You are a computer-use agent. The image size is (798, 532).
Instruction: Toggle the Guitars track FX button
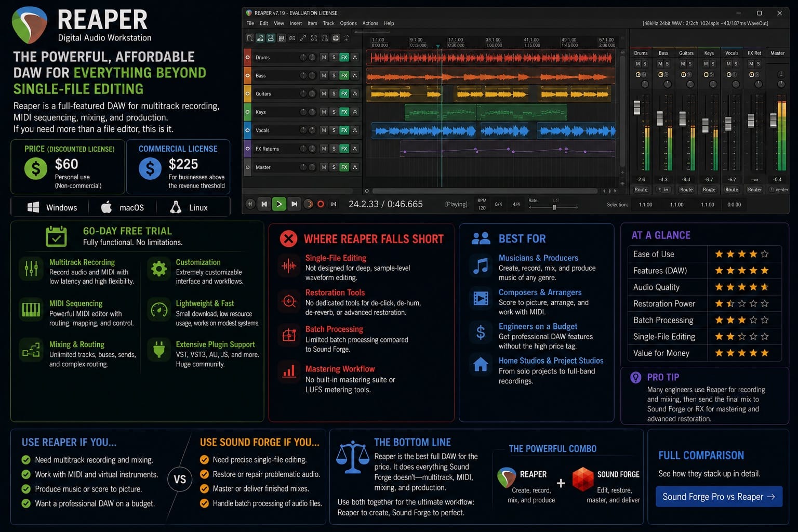(344, 94)
